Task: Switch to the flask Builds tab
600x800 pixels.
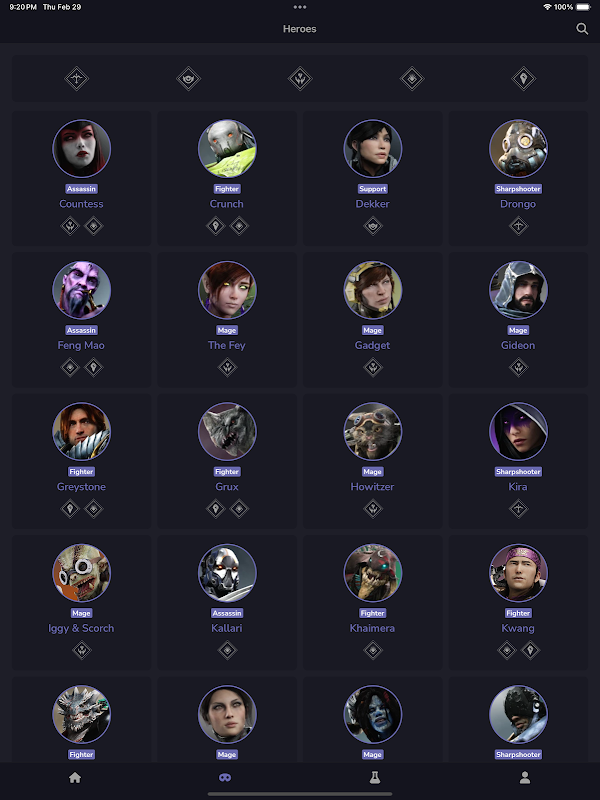Action: pos(375,778)
